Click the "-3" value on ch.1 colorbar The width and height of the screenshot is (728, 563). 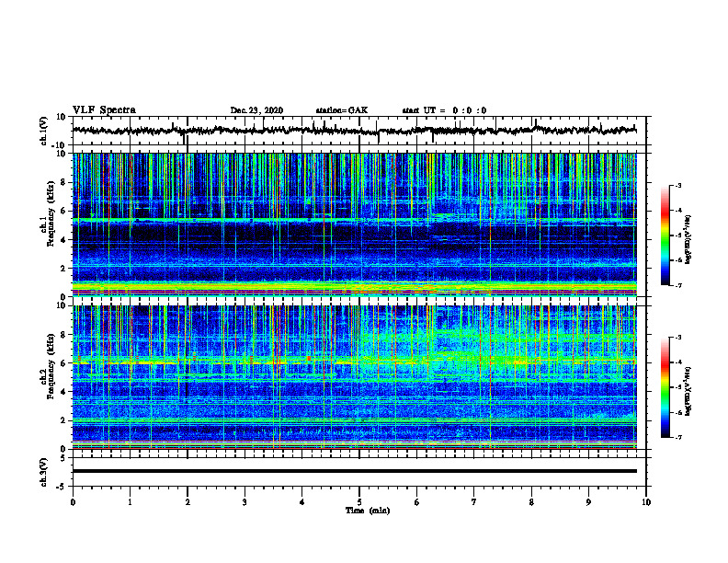point(677,185)
